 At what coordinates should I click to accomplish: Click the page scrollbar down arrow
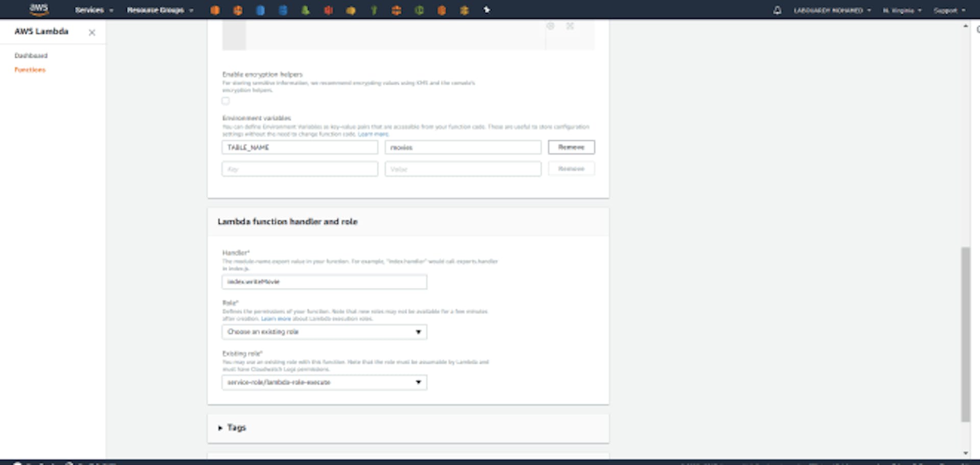[965, 453]
